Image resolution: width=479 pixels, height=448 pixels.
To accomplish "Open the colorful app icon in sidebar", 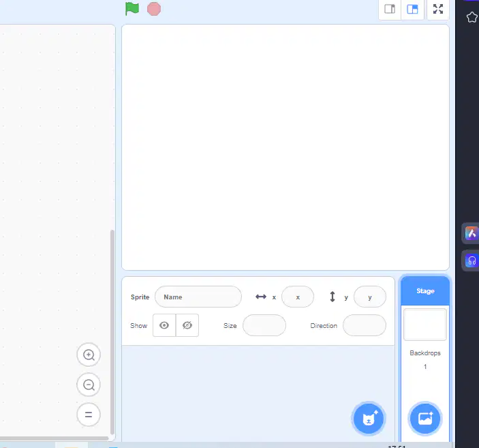I will [472, 234].
